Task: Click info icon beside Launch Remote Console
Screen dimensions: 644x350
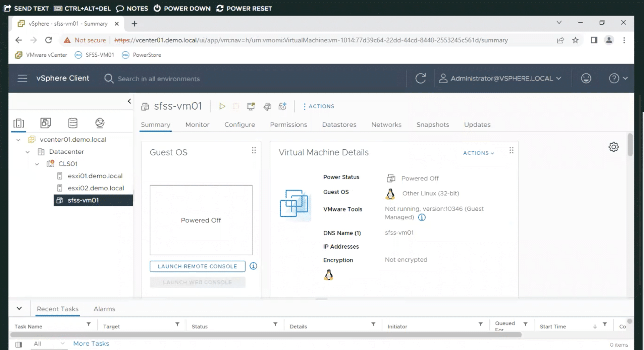Action: click(254, 266)
